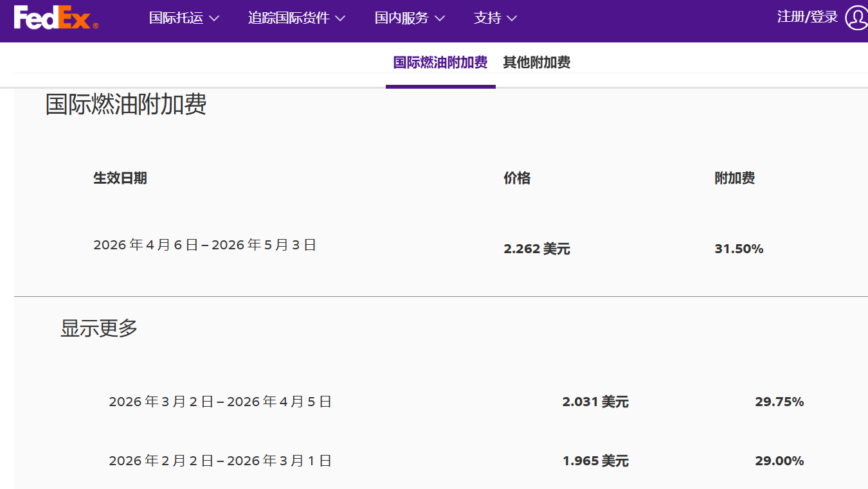868x489 pixels.
Task: Select the 2.262 美元 price entry
Action: 537,249
